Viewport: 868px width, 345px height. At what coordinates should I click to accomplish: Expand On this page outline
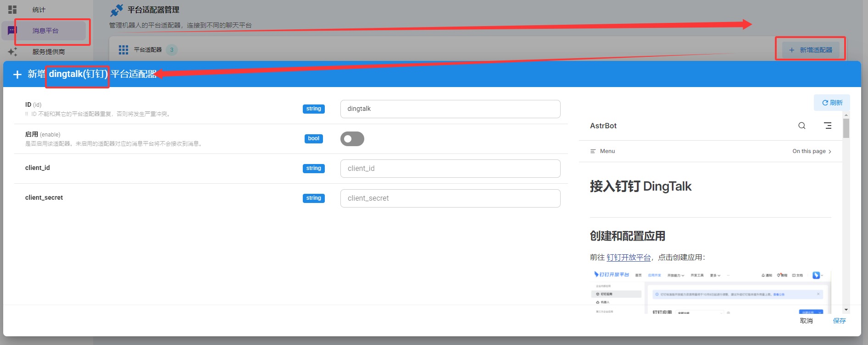[x=812, y=151]
